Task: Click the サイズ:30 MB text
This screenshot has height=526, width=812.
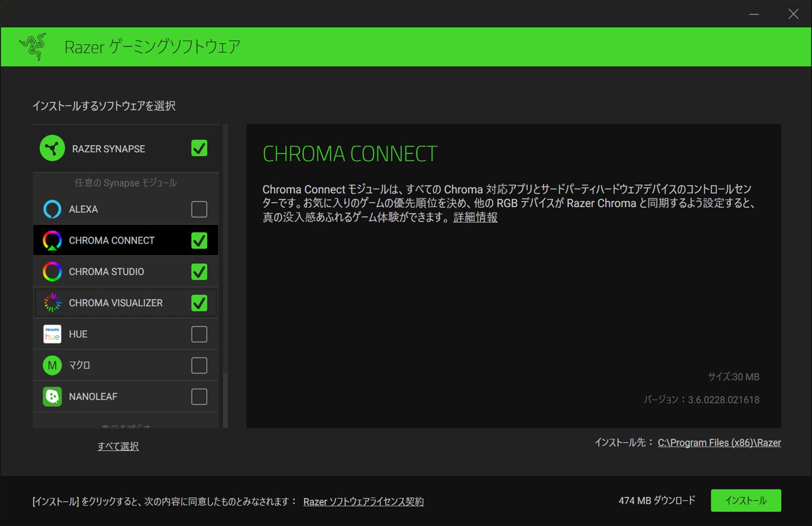Action: click(733, 377)
